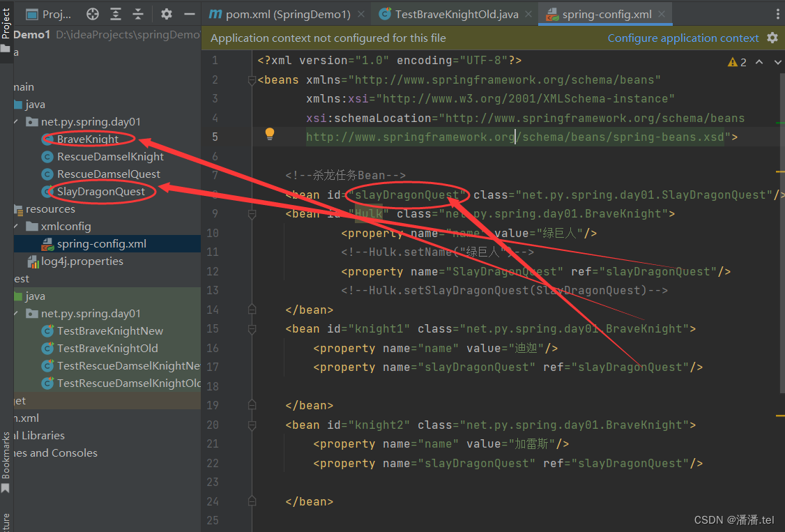This screenshot has height=532, width=785.
Task: Click "加雷斯" value on line 21
Action: [x=532, y=444]
